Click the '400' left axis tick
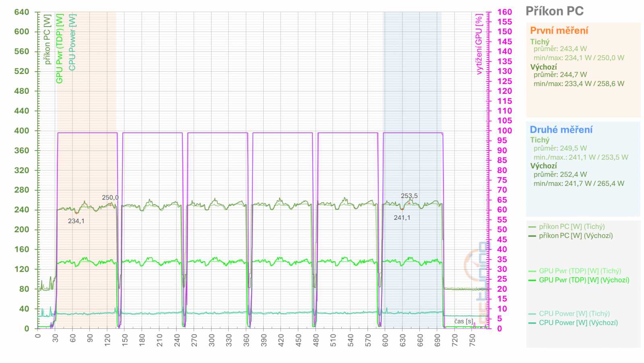Viewport: 644px width, 363px height. click(x=22, y=130)
